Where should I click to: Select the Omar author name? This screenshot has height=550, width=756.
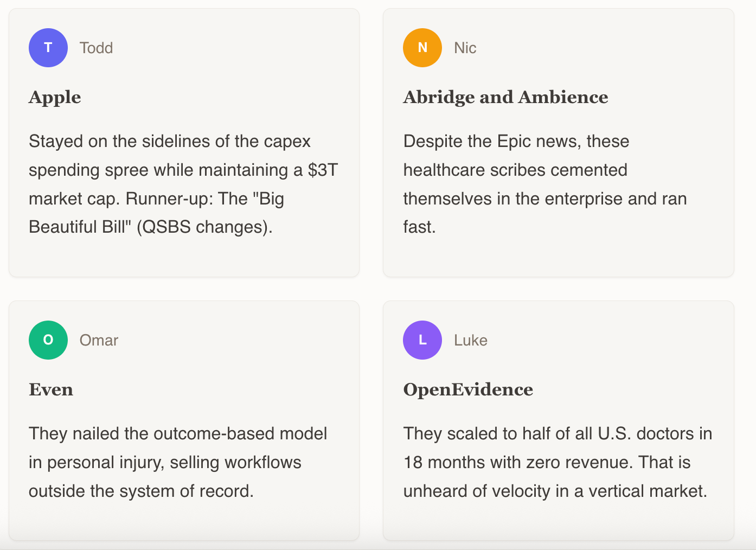(x=99, y=340)
